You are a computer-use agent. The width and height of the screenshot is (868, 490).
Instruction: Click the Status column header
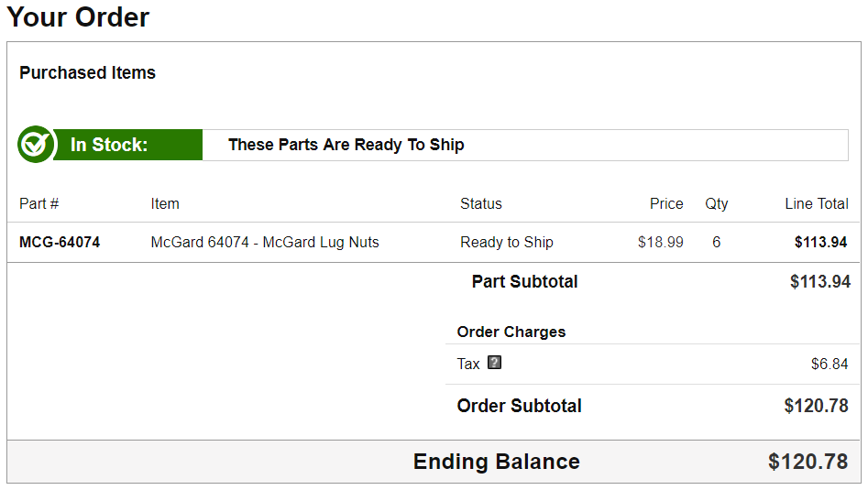point(481,204)
